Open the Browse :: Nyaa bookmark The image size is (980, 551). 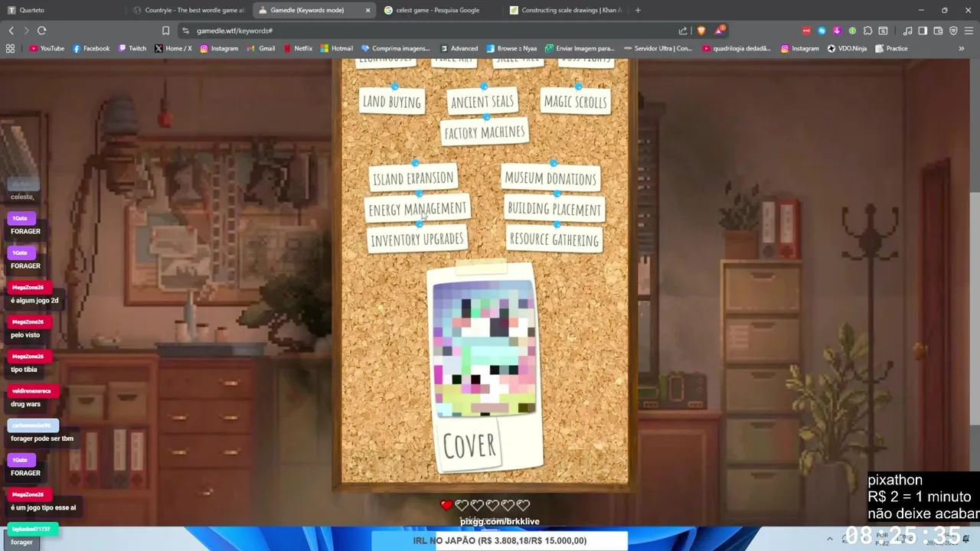click(x=511, y=48)
